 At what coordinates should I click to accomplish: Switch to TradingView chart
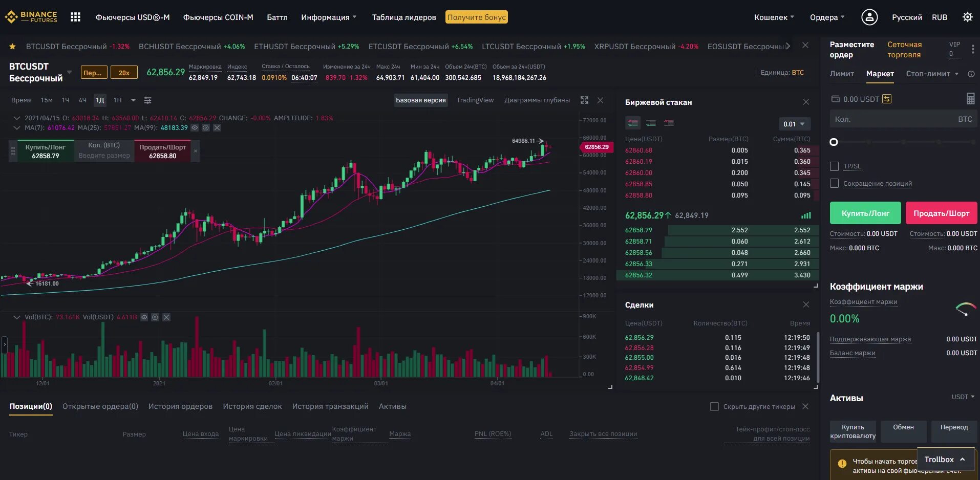[475, 100]
